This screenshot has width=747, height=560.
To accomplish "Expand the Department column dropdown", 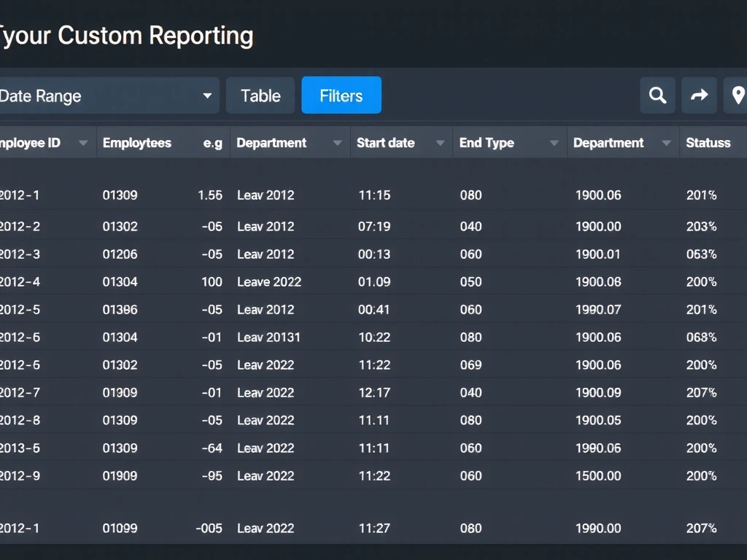I will pos(336,142).
